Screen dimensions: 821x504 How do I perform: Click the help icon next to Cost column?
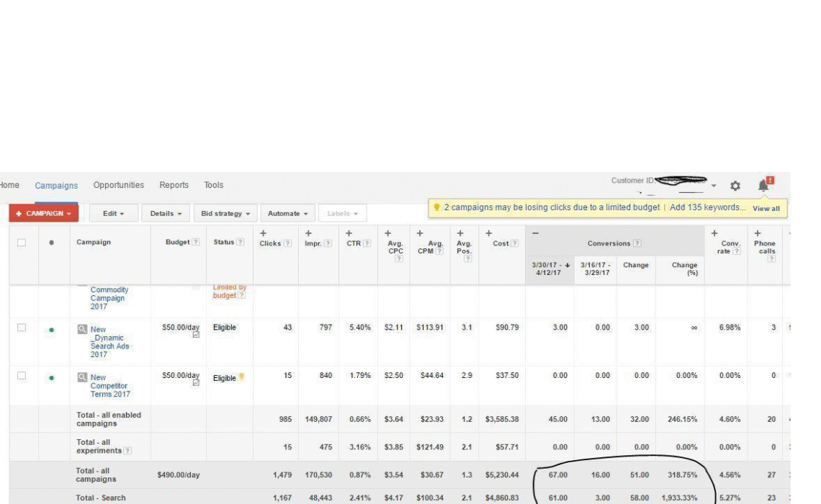point(515,244)
